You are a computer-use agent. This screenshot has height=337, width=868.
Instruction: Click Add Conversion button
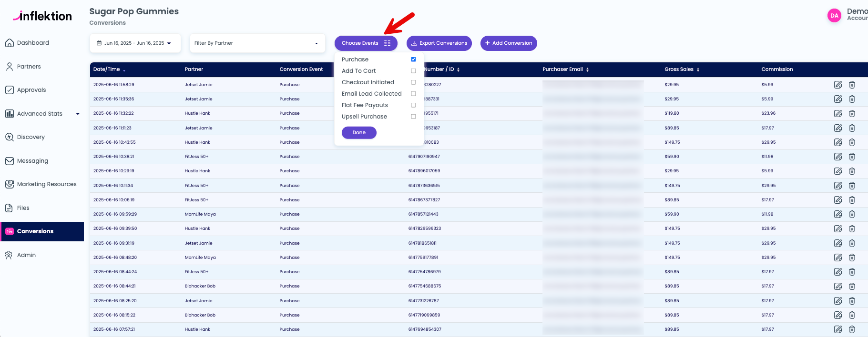coord(509,43)
